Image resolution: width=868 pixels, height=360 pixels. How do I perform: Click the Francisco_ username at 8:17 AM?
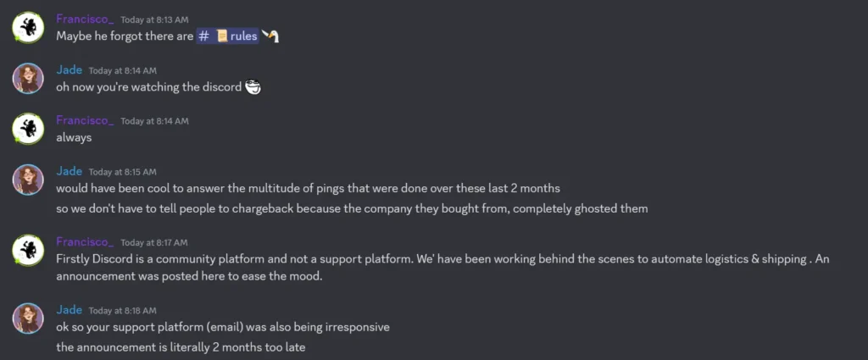[x=85, y=241]
